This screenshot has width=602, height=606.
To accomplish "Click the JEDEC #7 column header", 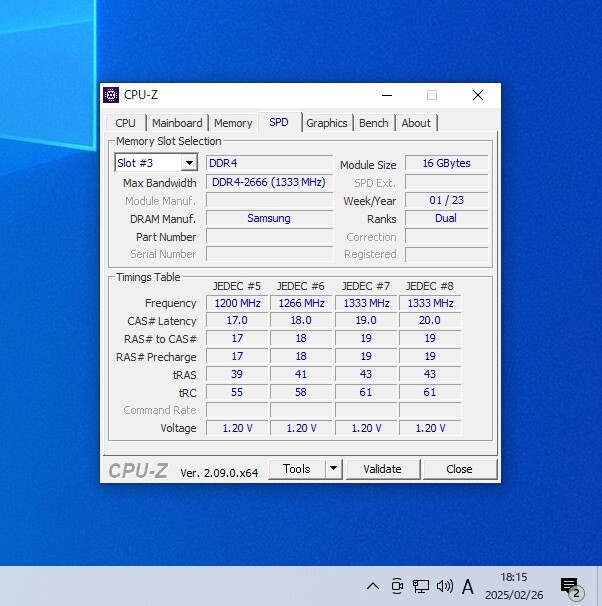I will [x=366, y=286].
